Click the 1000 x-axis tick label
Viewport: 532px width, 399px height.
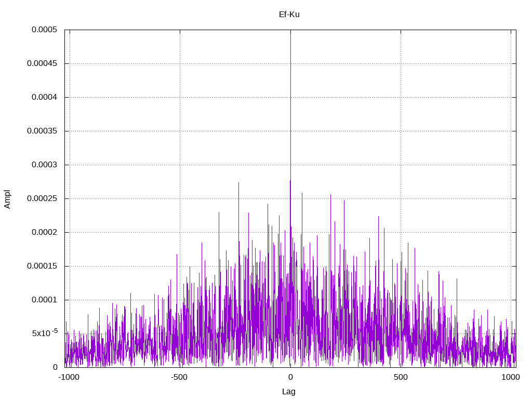[511, 377]
